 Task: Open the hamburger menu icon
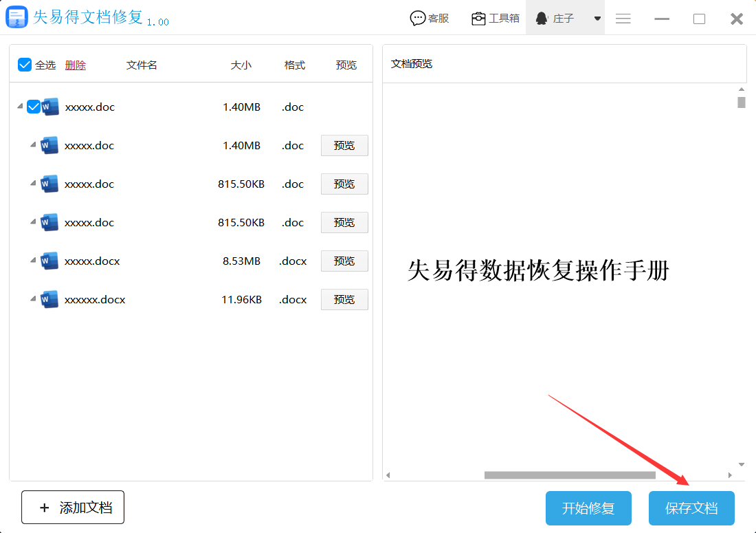pos(623,19)
